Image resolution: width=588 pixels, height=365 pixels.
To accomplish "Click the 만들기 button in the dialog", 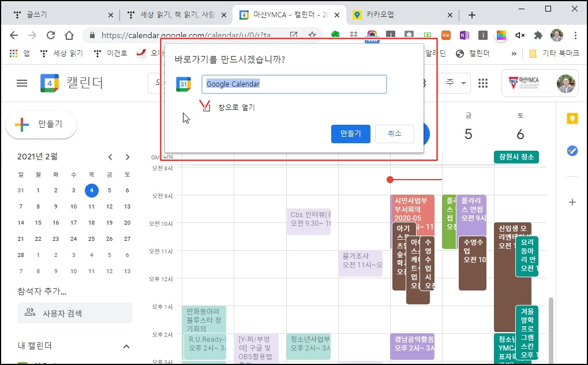I will (x=351, y=133).
